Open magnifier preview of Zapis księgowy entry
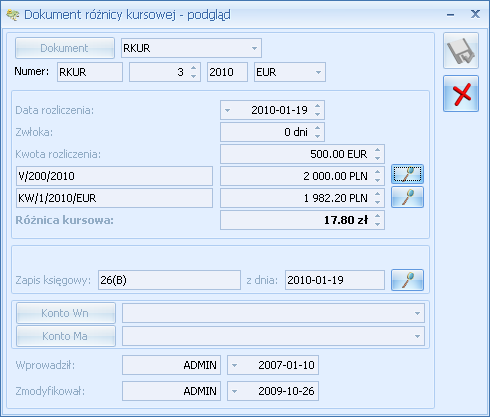Viewport: 490px width, 417px height. tap(407, 280)
